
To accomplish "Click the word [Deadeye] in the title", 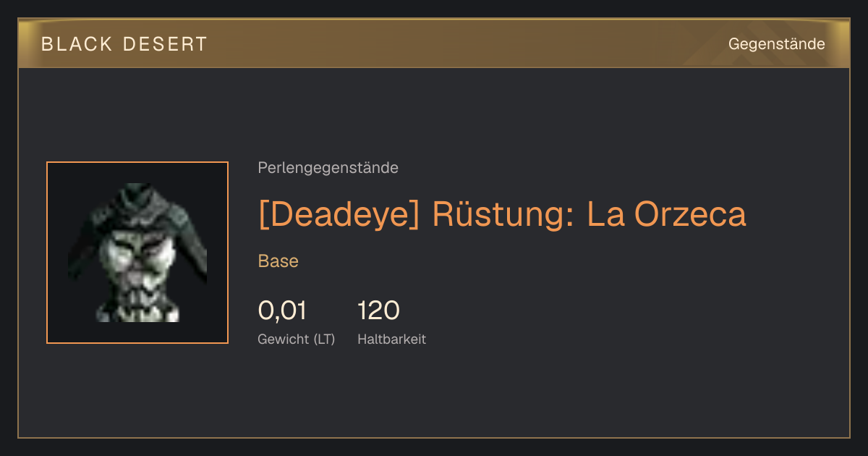I will click(339, 214).
